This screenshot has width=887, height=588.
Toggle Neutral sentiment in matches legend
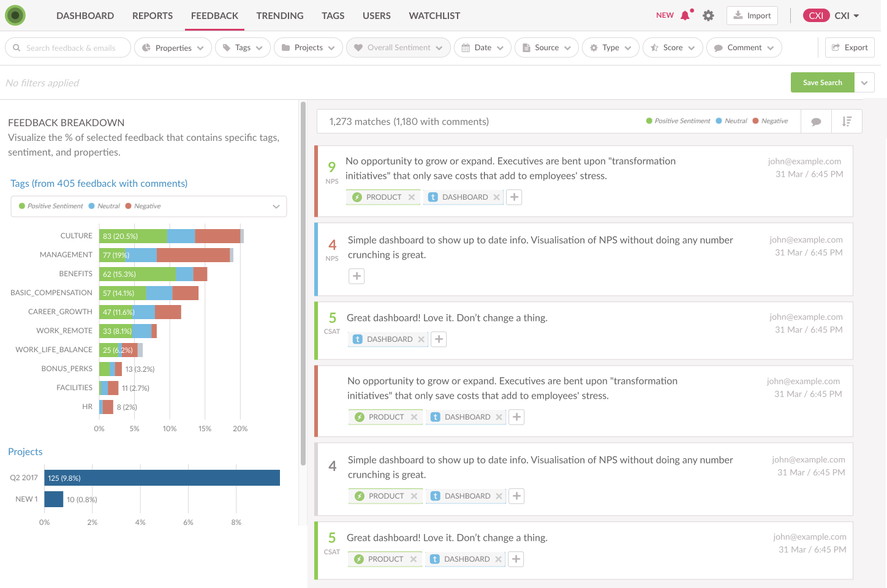(x=731, y=121)
